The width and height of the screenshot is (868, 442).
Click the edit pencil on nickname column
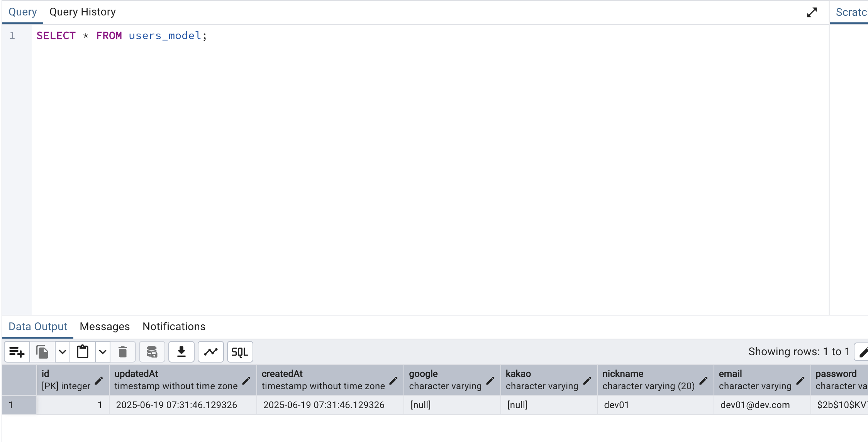click(704, 381)
